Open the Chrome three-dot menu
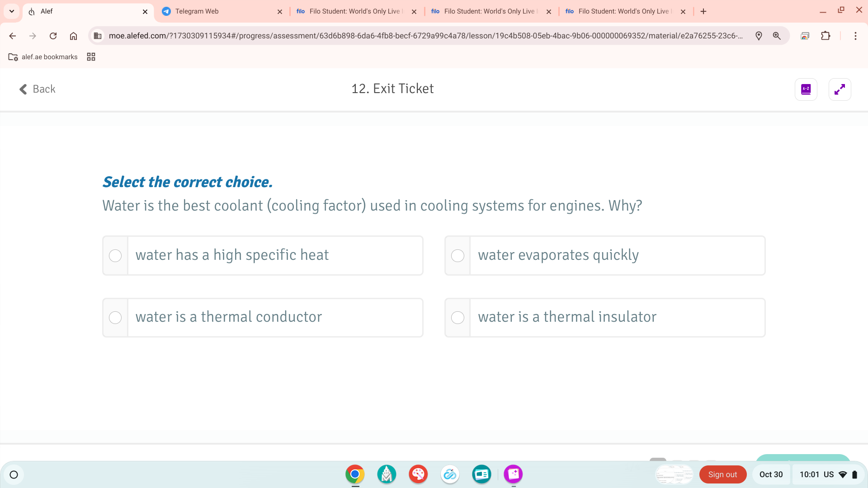Screen dimensions: 868x488 coord(855,36)
